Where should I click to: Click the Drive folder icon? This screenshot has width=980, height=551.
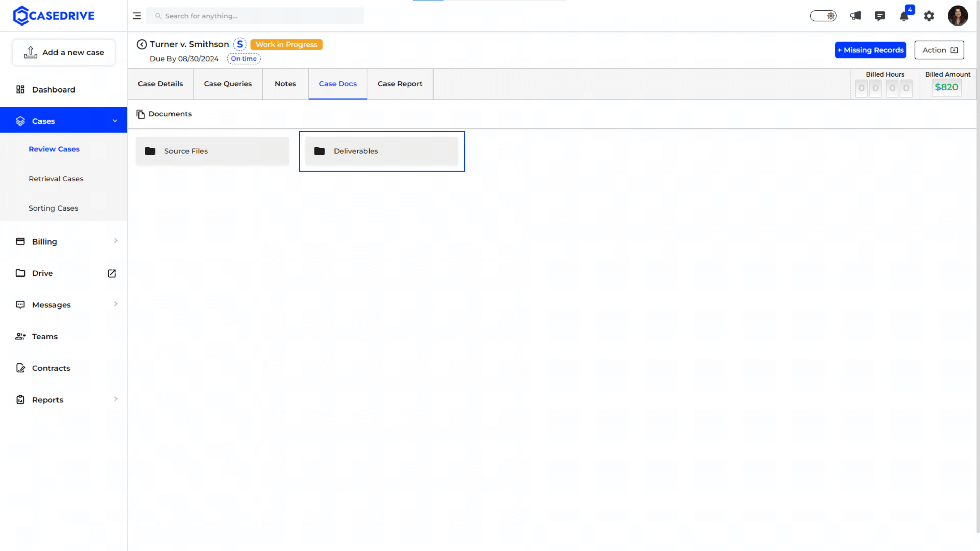(x=20, y=273)
